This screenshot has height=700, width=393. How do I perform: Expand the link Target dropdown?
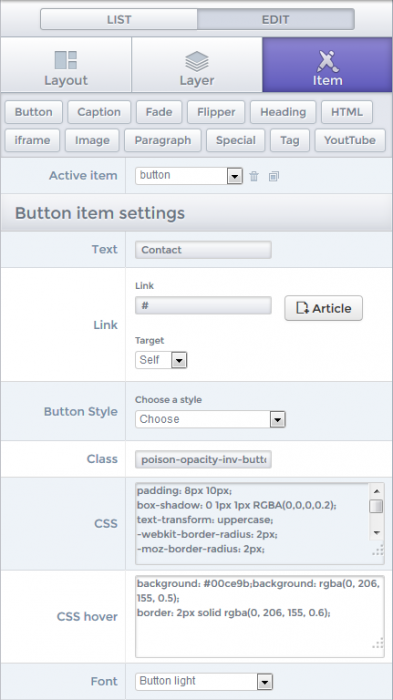point(161,360)
